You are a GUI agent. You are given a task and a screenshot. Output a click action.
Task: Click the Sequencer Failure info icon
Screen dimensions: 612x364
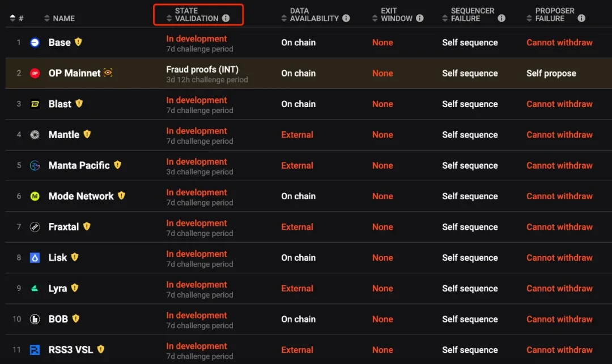pyautogui.click(x=501, y=18)
